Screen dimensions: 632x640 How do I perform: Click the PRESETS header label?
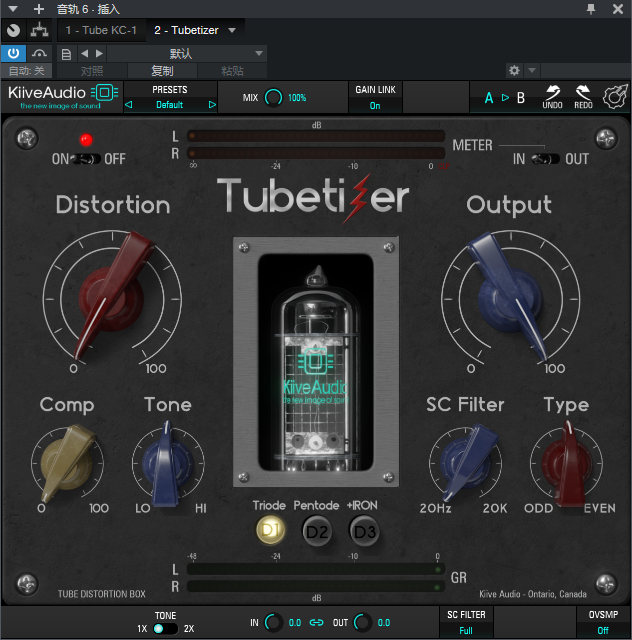click(170, 90)
